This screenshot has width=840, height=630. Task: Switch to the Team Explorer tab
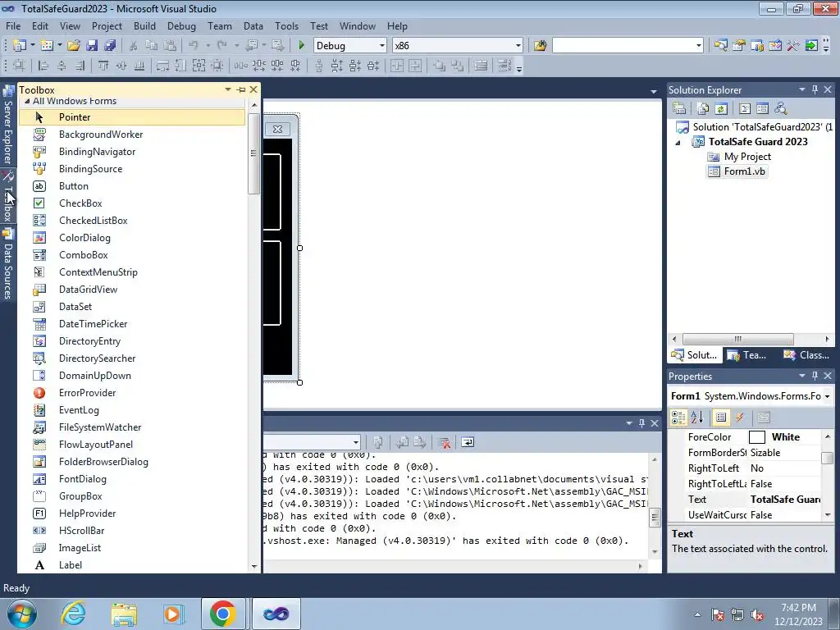(747, 354)
